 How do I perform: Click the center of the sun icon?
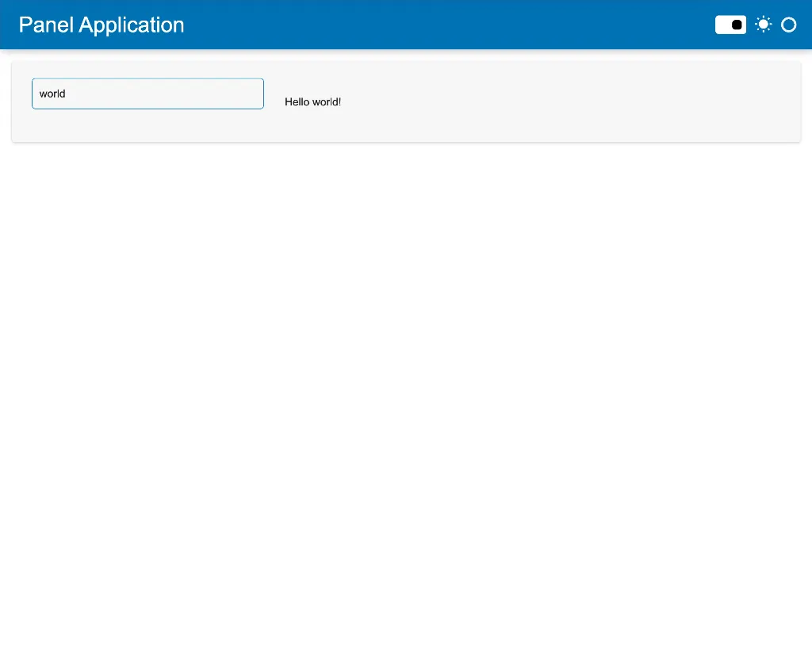coord(763,25)
